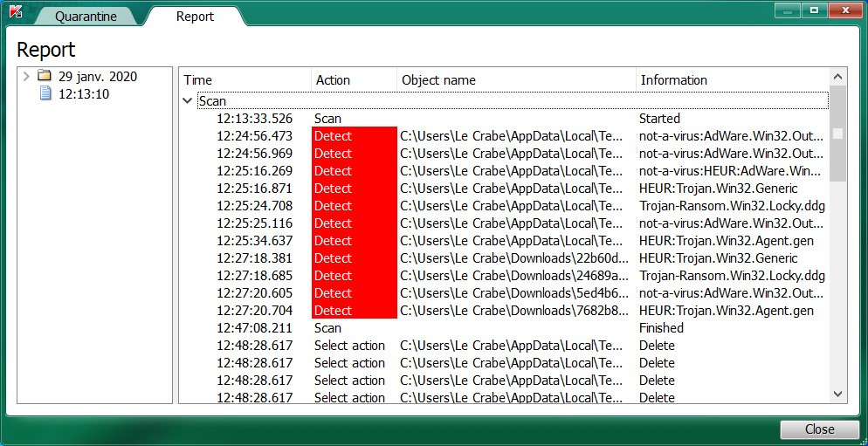Open the 12:13:10 report entry
This screenshot has height=446, width=868.
pyautogui.click(x=84, y=94)
